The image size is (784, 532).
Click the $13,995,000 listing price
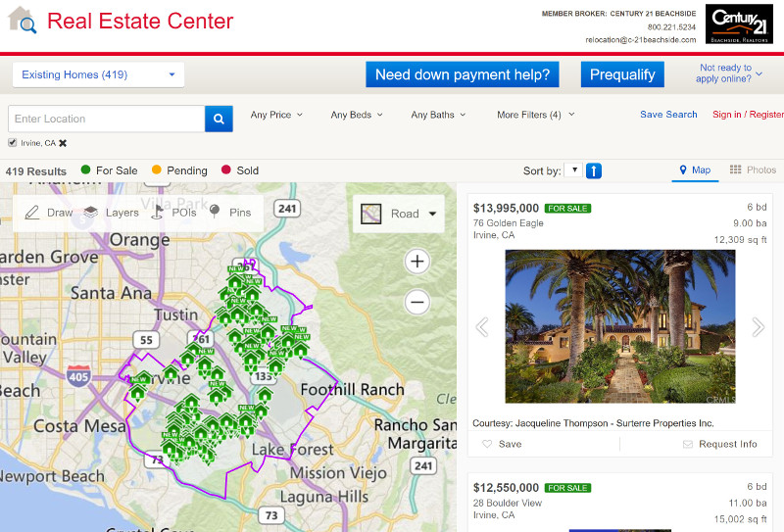tap(506, 208)
